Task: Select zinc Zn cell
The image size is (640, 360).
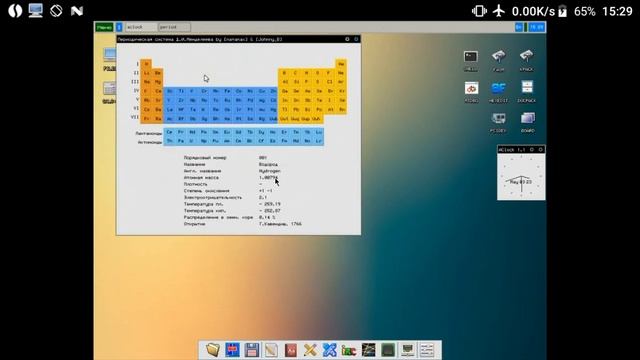Action: coord(273,91)
